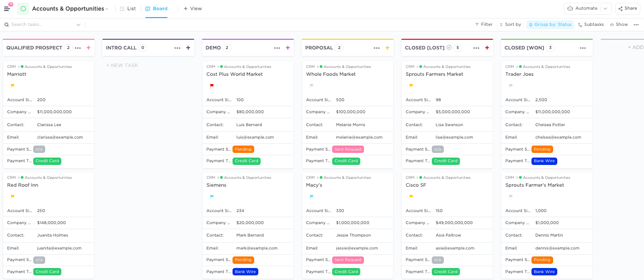Open the + View menu
Viewport: 644px width, 280px height.
[x=192, y=8]
